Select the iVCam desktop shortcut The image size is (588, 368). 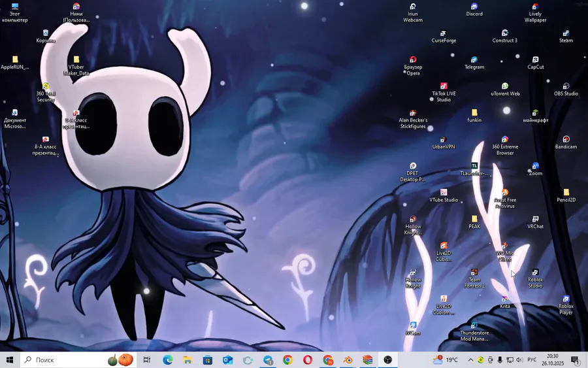413,329
